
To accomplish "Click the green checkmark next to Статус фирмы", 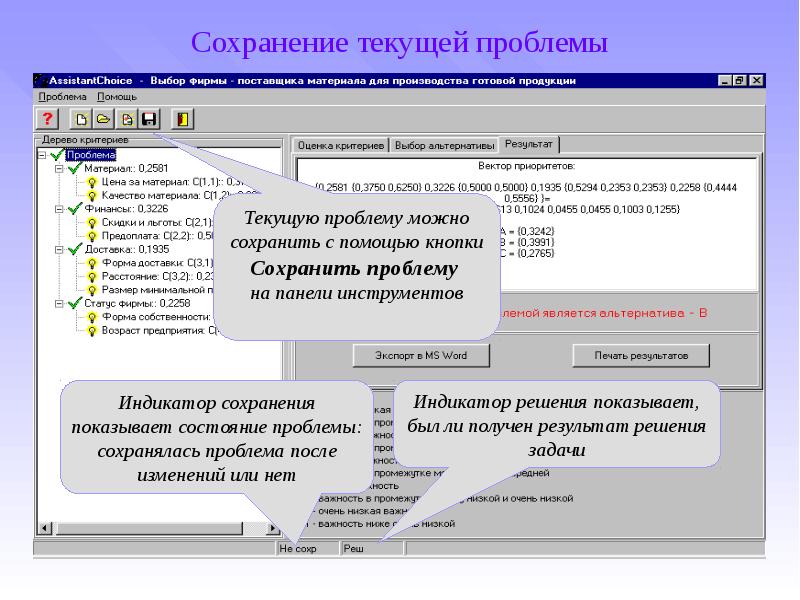I will 75,303.
